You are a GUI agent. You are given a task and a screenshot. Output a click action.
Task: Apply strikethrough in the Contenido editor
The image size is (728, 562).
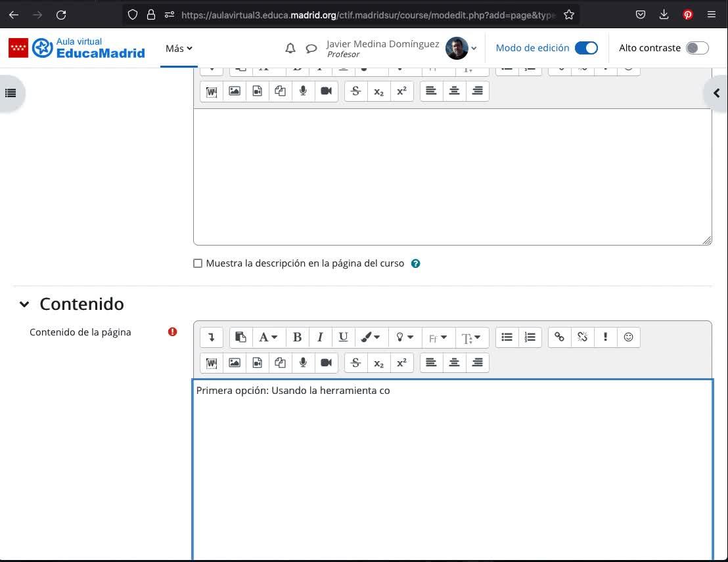coord(355,362)
